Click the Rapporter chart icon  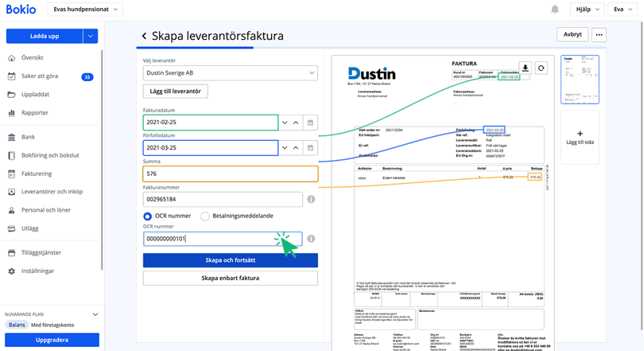[x=11, y=112]
